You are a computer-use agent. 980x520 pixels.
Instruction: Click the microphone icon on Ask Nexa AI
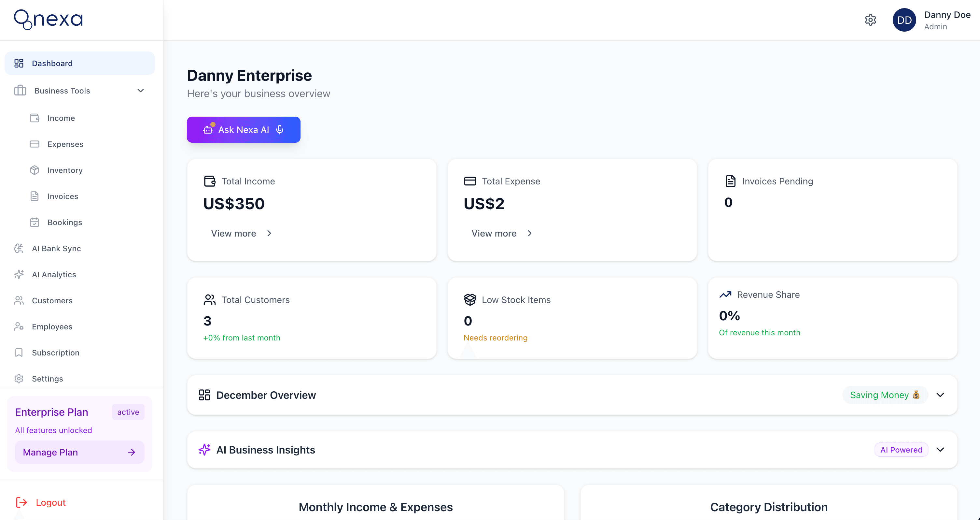click(280, 129)
